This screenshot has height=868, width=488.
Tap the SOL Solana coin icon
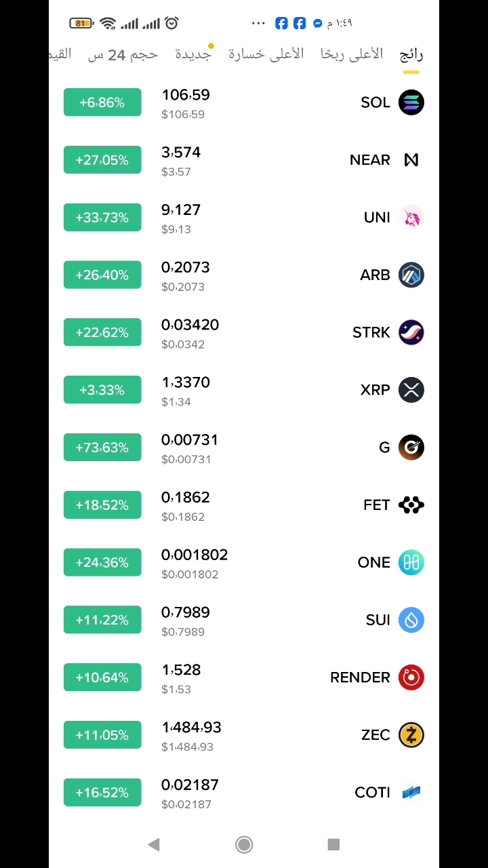tap(411, 102)
